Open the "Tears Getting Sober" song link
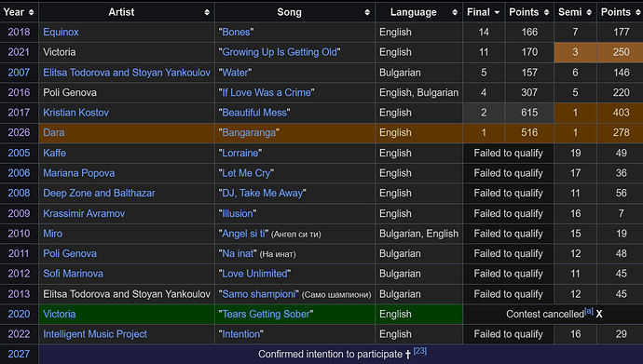This screenshot has width=643, height=364. click(266, 314)
